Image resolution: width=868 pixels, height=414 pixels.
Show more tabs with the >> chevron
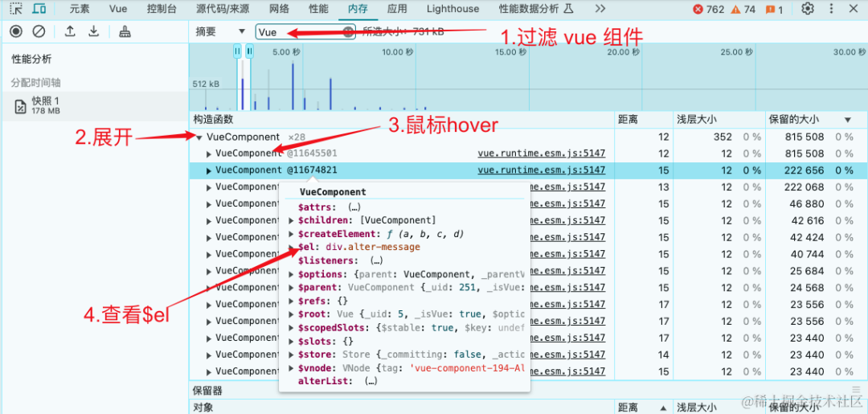coord(600,9)
